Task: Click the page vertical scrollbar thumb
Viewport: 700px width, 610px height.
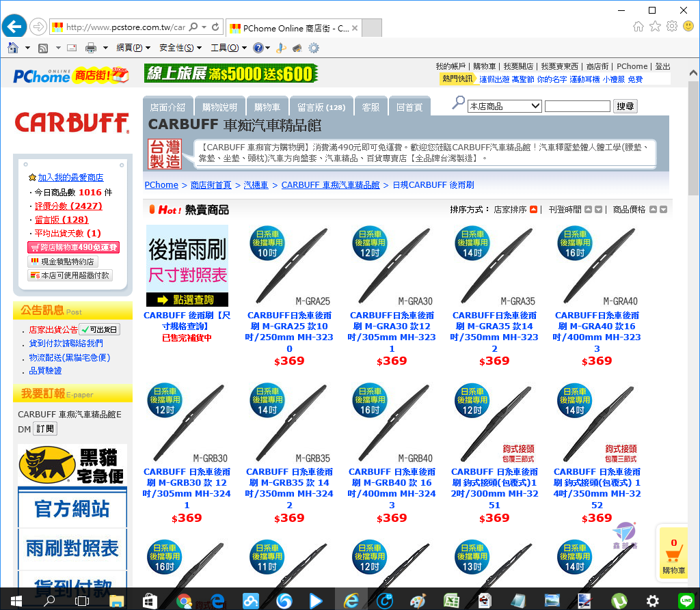Action: click(x=693, y=139)
